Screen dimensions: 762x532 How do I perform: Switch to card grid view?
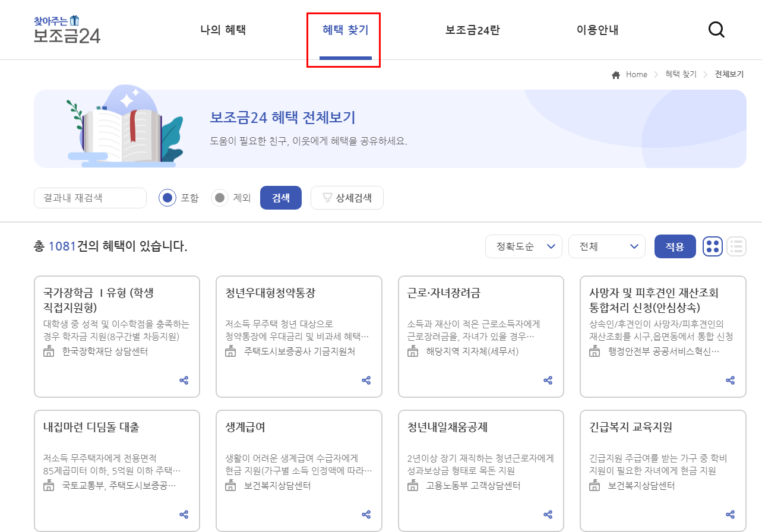(713, 246)
